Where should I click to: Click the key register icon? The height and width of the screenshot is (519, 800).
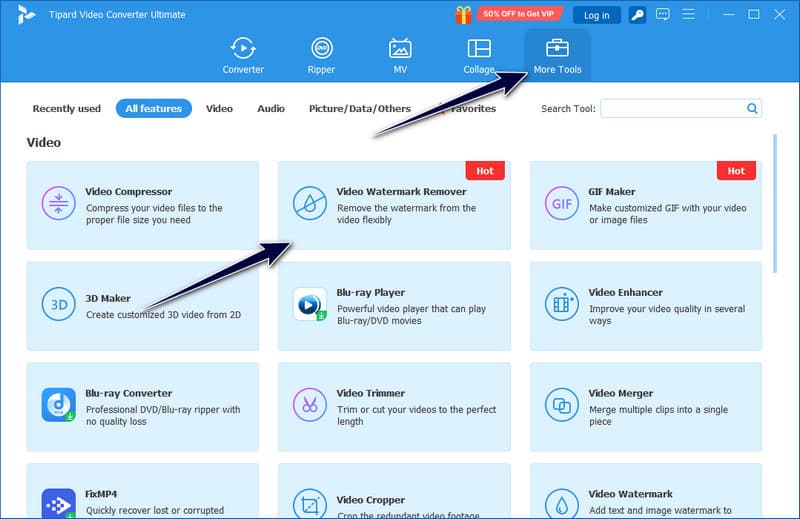637,15
